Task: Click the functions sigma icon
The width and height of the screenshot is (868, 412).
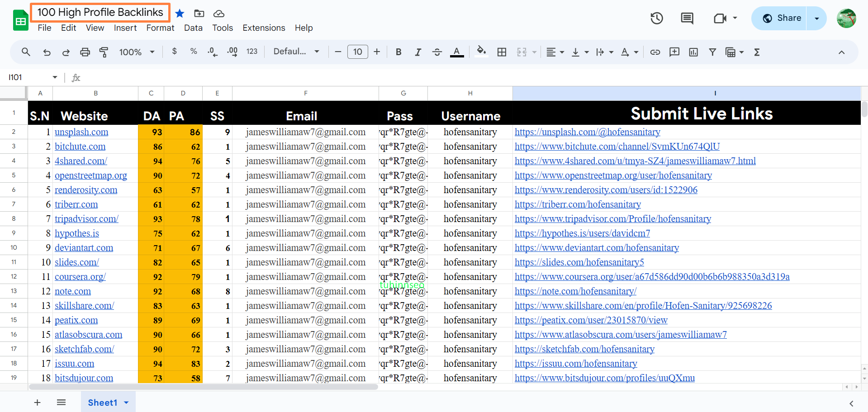Action: click(x=757, y=52)
